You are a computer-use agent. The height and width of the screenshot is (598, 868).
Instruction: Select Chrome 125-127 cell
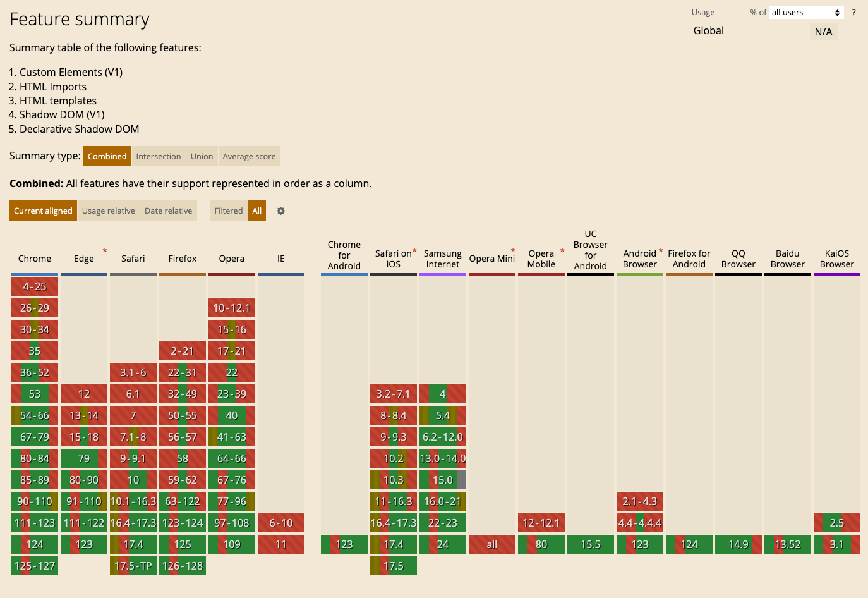35,566
